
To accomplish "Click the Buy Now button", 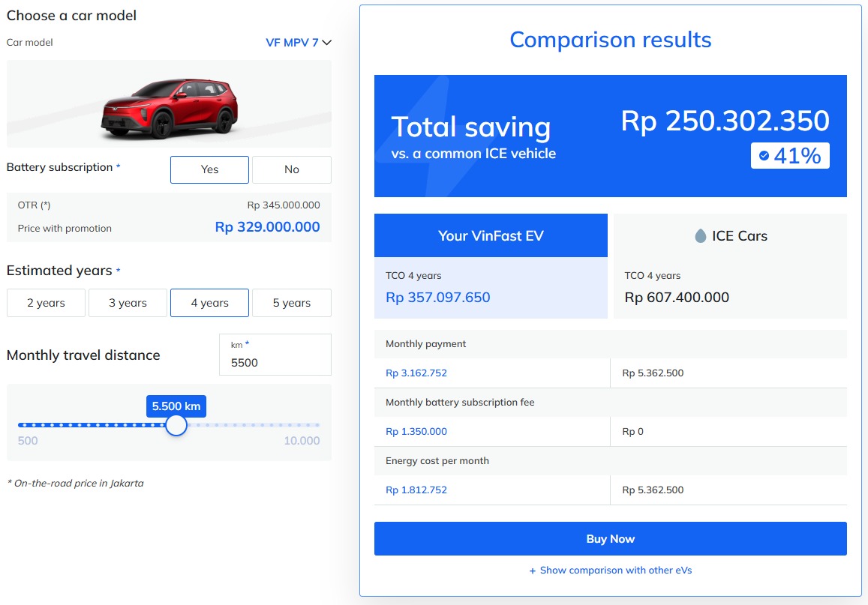I will point(610,538).
